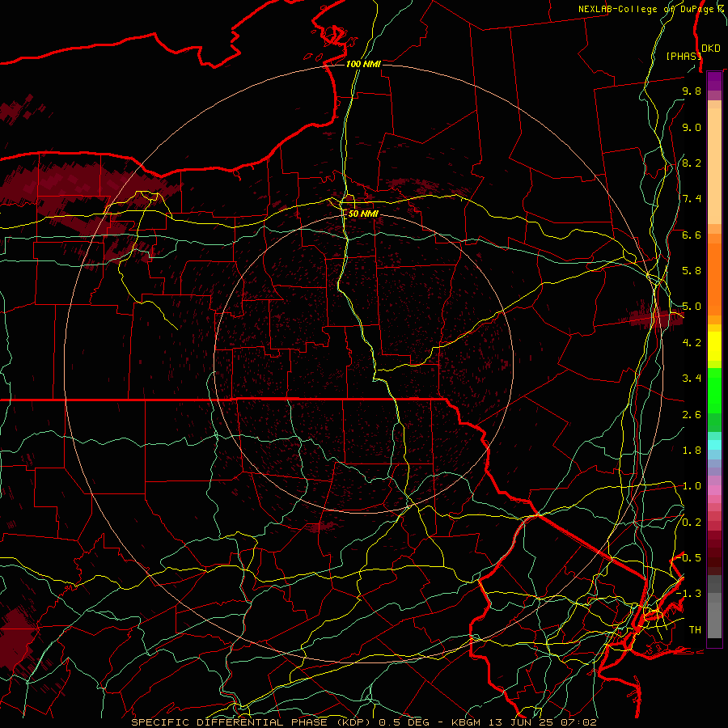
Task: Click the 9.0 legend value
Action: coord(692,128)
